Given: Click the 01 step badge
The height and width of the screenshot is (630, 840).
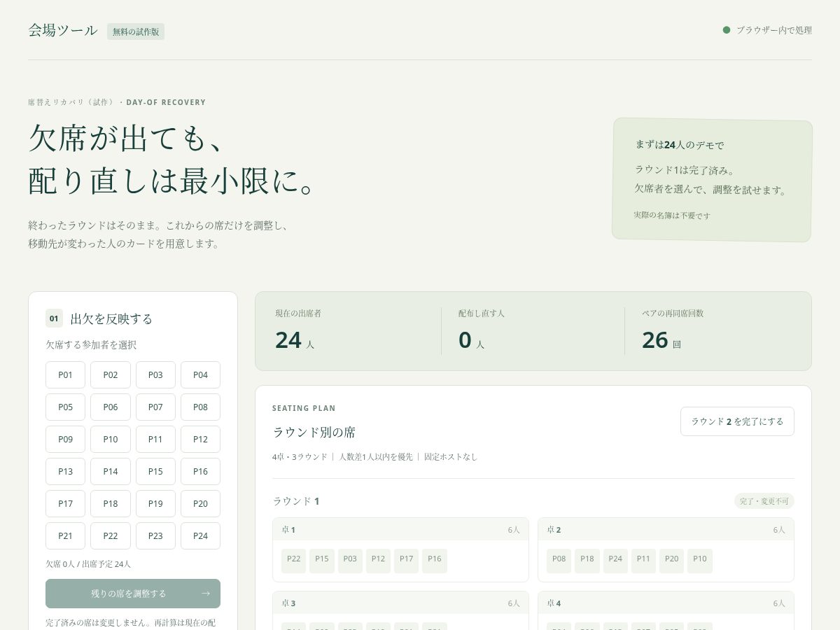Looking at the screenshot, I should [x=54, y=318].
